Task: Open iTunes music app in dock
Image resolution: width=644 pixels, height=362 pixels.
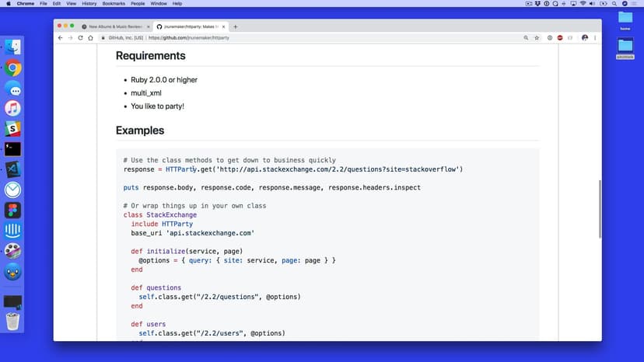Action: (x=12, y=109)
